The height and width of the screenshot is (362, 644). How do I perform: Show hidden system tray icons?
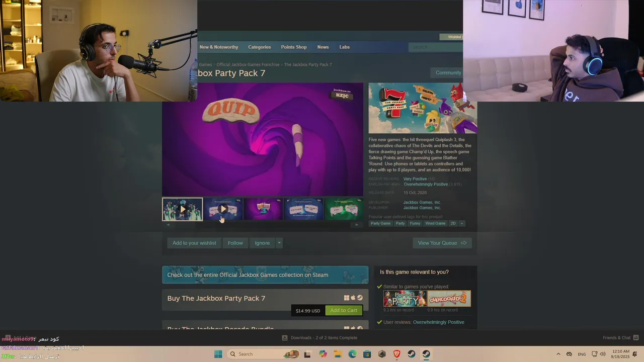point(558,354)
